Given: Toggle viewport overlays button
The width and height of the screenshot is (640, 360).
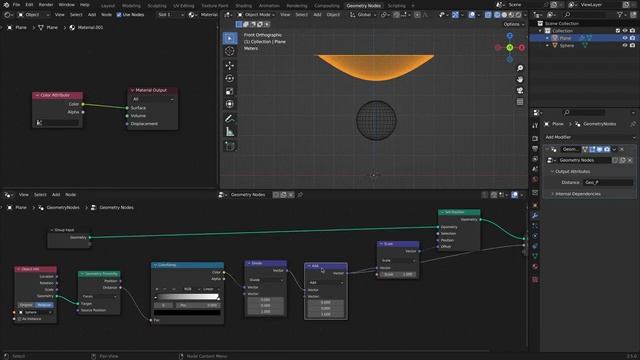Looking at the screenshot, I should tap(472, 15).
